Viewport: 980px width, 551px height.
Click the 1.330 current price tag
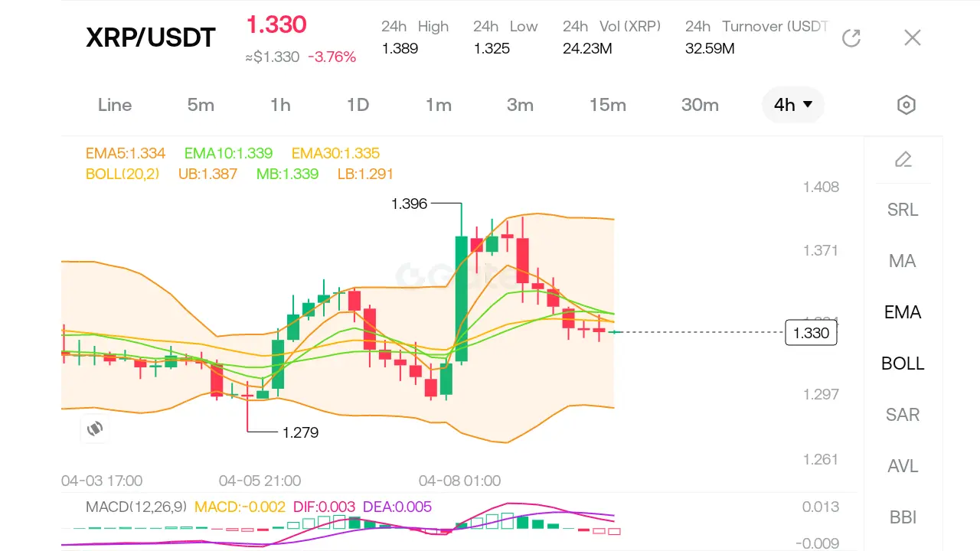(812, 333)
